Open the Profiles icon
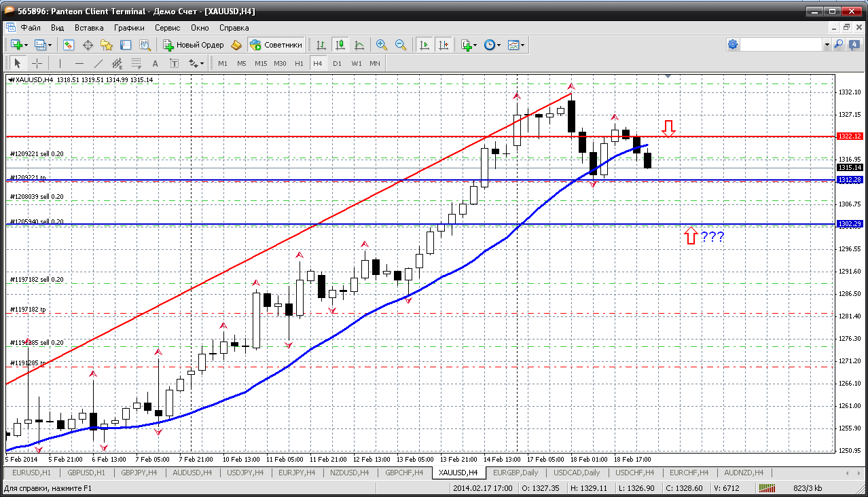This screenshot has height=497, width=868. coord(40,45)
